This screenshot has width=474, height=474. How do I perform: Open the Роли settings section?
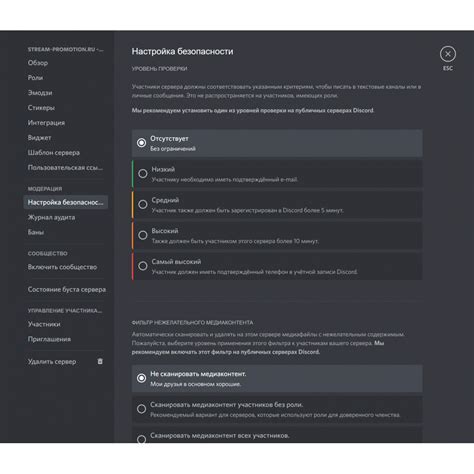pos(35,78)
